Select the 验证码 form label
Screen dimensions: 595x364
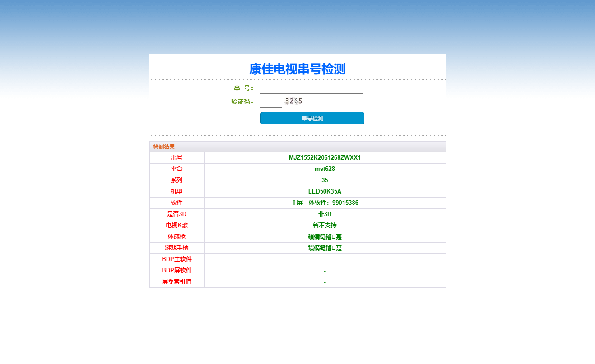[242, 102]
